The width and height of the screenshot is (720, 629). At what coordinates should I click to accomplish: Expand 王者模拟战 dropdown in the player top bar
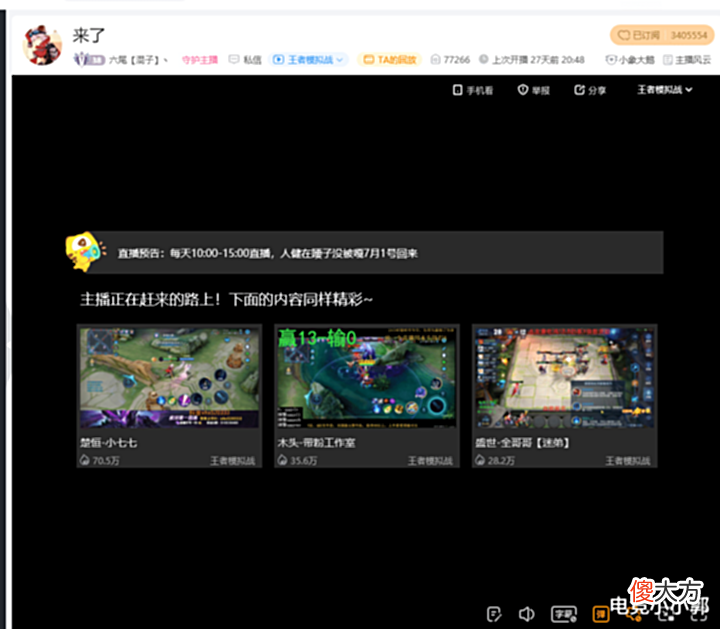(x=664, y=90)
